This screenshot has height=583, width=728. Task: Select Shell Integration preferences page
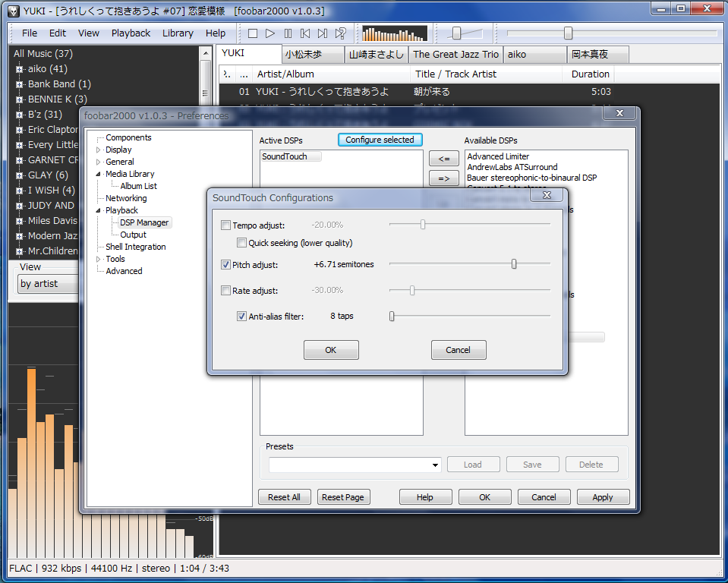pyautogui.click(x=136, y=247)
